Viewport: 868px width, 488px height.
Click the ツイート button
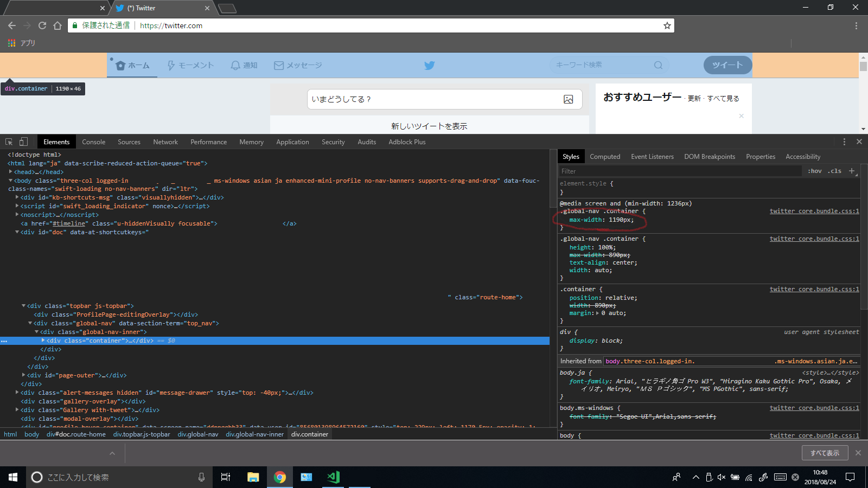coord(727,65)
